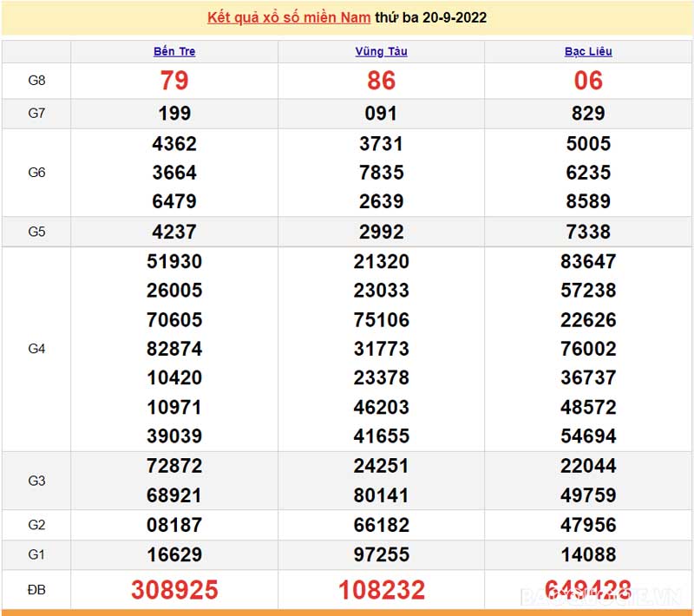Click Bến Tre G7 number 199
Screen dimensions: 694x616
pyautogui.click(x=174, y=114)
